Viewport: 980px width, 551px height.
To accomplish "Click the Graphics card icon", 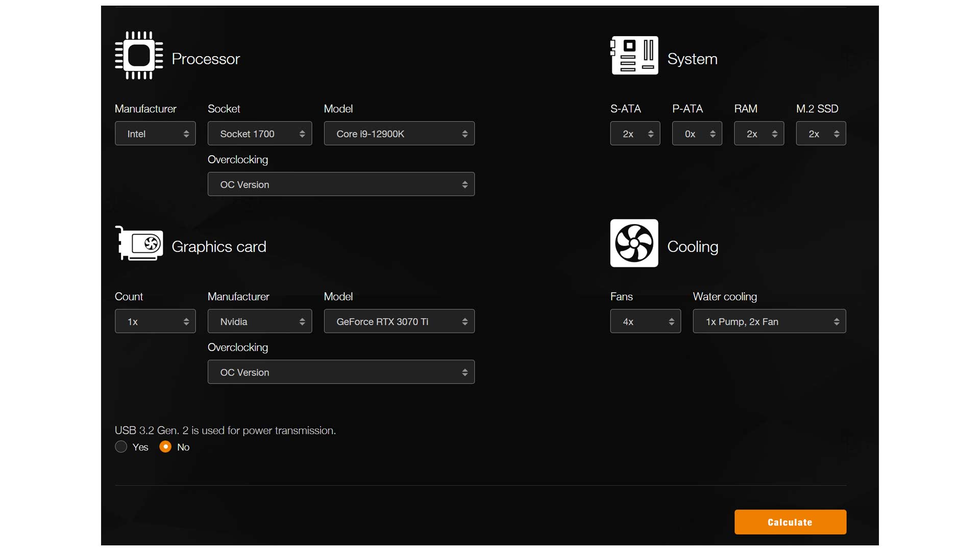I will [139, 243].
